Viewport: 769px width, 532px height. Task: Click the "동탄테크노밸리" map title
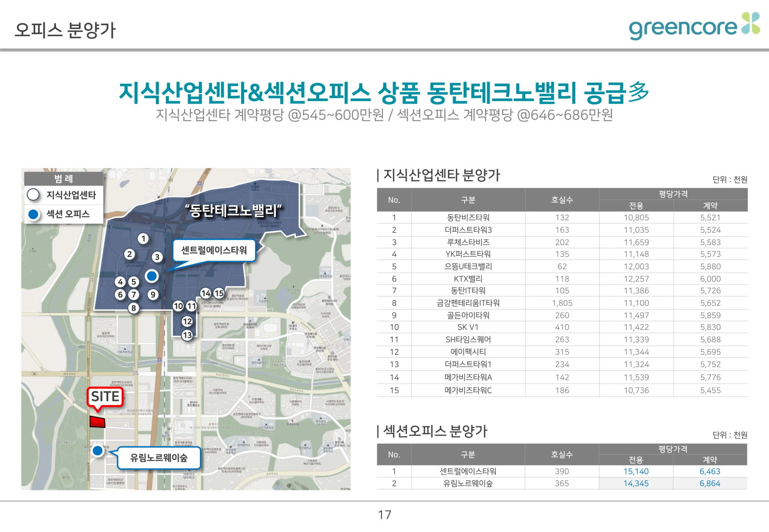pos(234,211)
